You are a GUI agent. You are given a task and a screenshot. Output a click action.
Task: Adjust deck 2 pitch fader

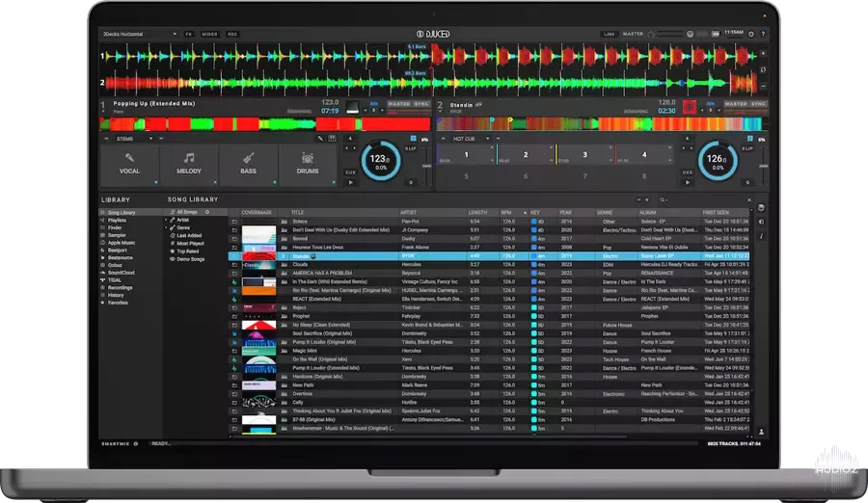[x=764, y=166]
